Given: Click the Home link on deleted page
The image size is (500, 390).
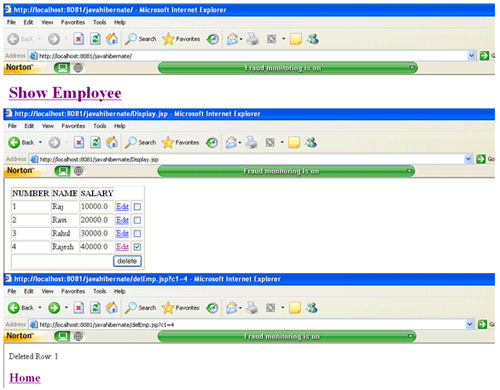Looking at the screenshot, I should pyautogui.click(x=25, y=378).
